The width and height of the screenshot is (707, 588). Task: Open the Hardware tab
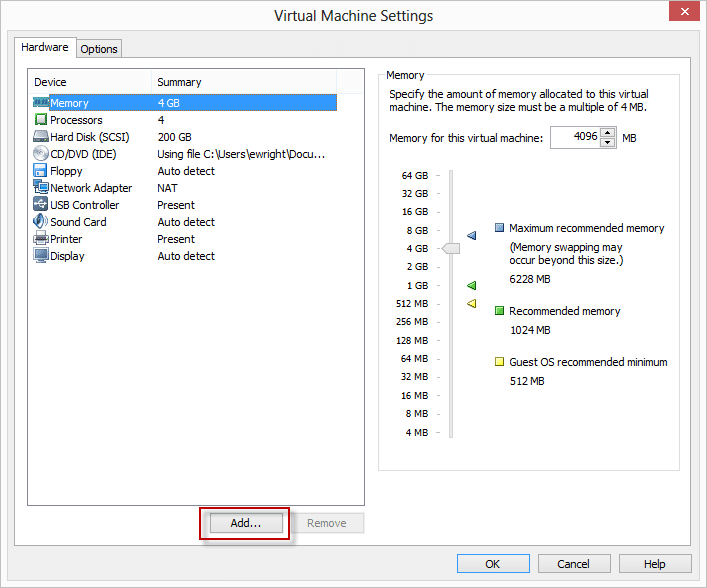pyautogui.click(x=46, y=47)
